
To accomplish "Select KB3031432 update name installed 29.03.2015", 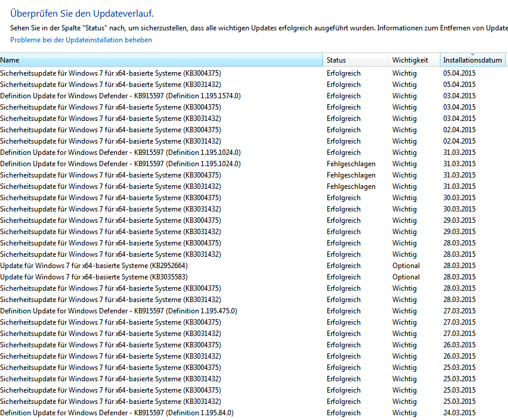I will pos(110,232).
